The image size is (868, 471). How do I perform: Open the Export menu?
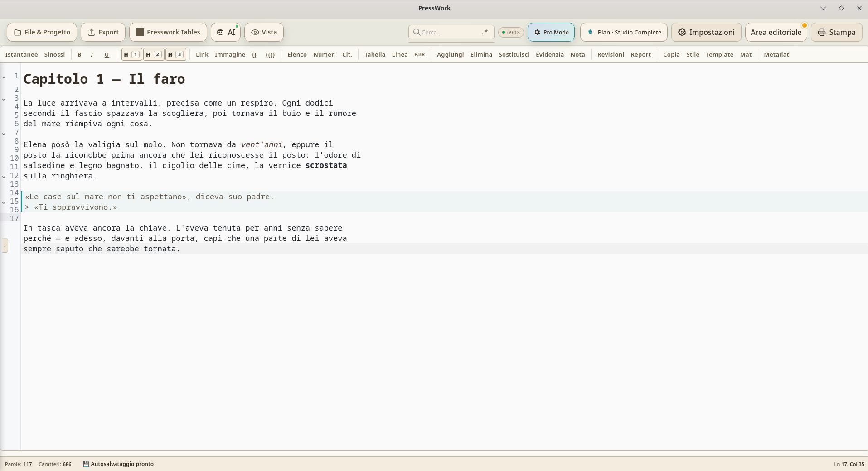(x=103, y=32)
